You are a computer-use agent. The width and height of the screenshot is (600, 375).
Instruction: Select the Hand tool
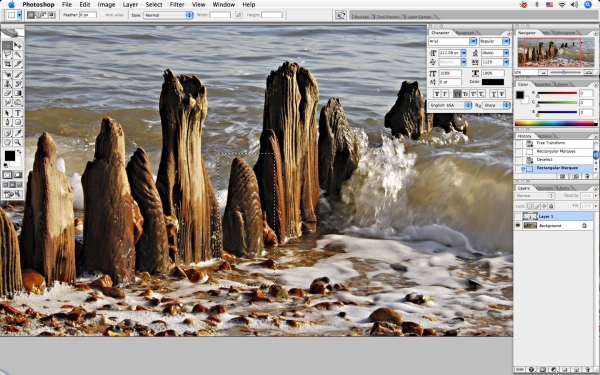pyautogui.click(x=7, y=142)
